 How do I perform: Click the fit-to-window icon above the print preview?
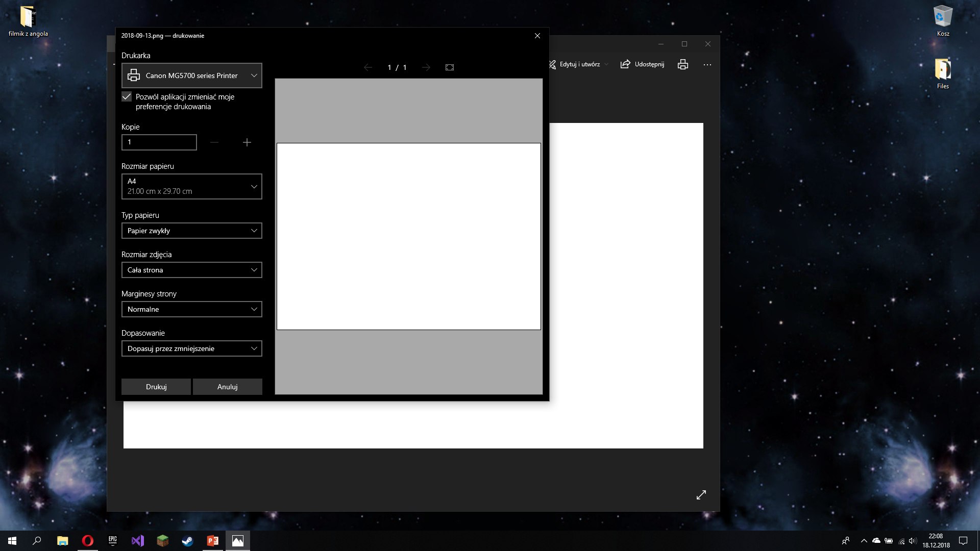click(449, 67)
